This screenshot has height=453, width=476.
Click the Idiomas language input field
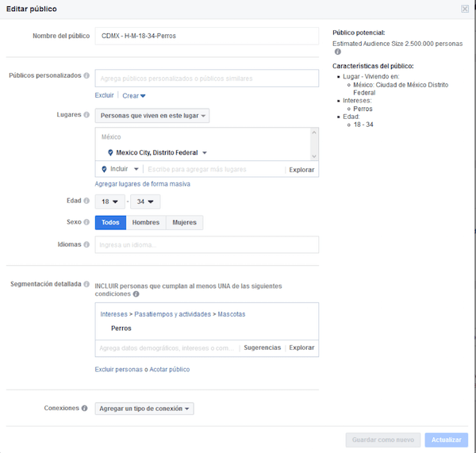pos(207,244)
